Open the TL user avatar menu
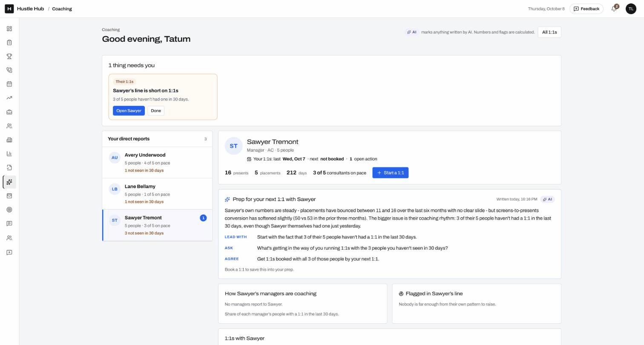The width and height of the screenshot is (644, 345). (x=631, y=9)
